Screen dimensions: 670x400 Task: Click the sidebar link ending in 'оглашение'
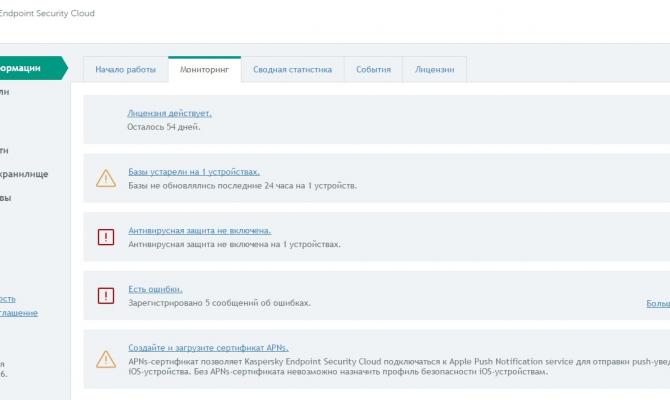(19, 313)
